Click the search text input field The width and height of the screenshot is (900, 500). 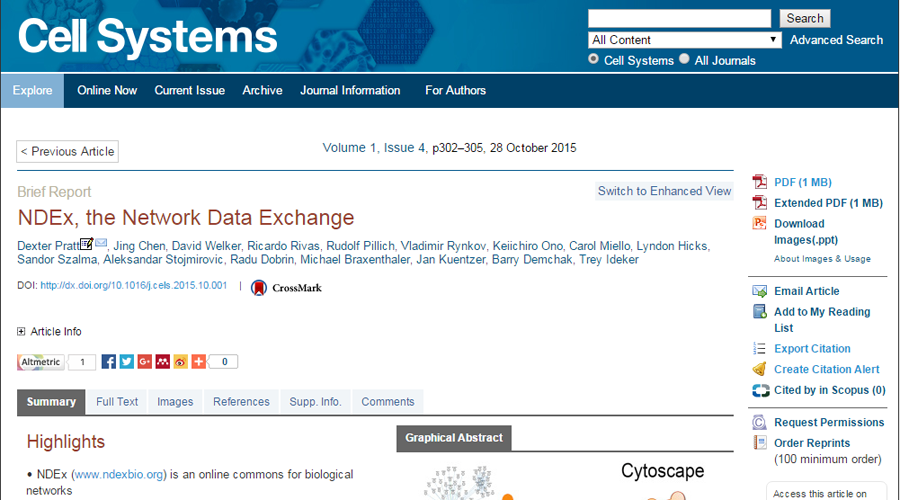coord(680,18)
